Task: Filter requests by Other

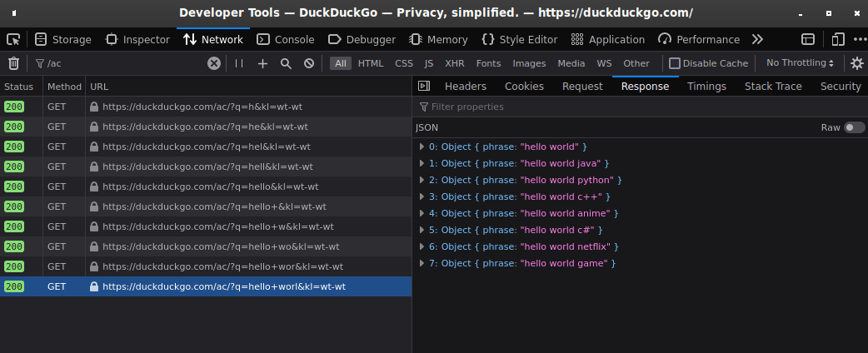Action: [x=636, y=63]
